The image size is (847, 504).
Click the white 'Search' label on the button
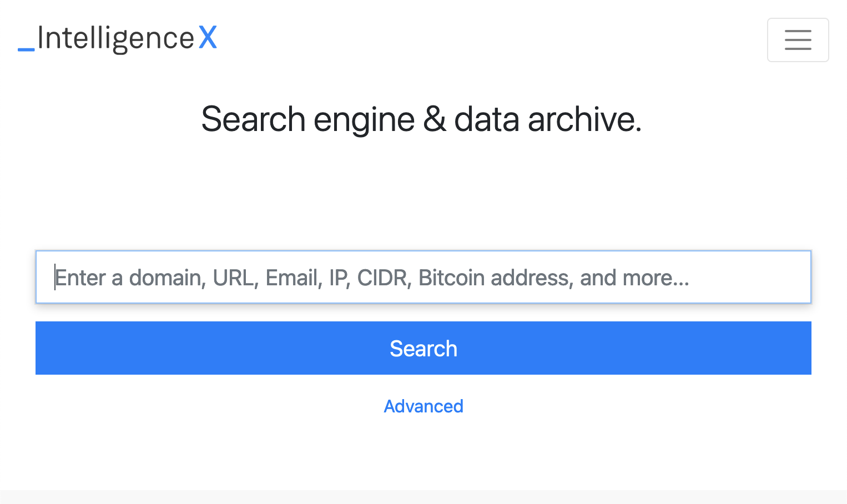423,349
